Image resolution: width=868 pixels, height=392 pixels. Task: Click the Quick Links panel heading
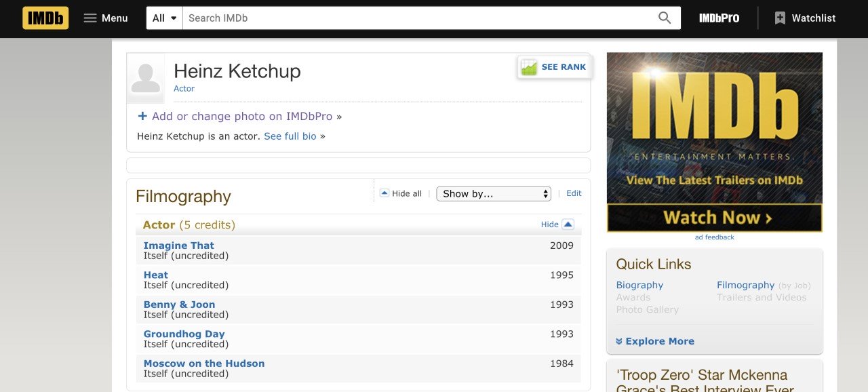coord(654,264)
